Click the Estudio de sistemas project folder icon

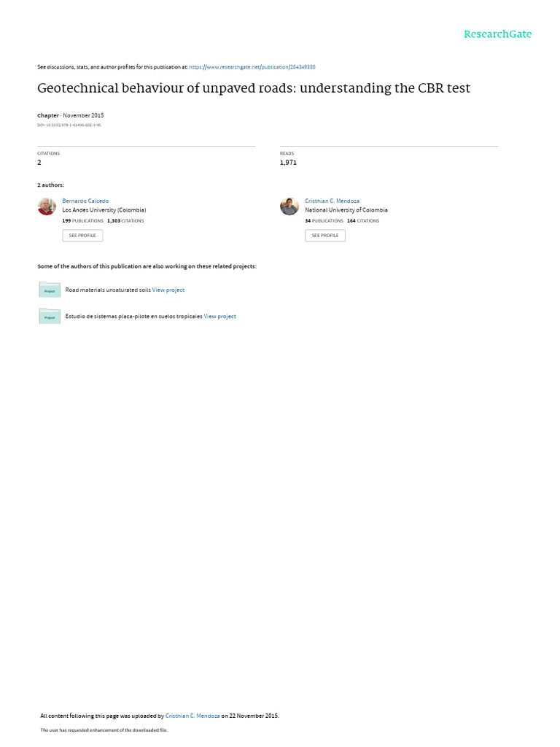50,317
